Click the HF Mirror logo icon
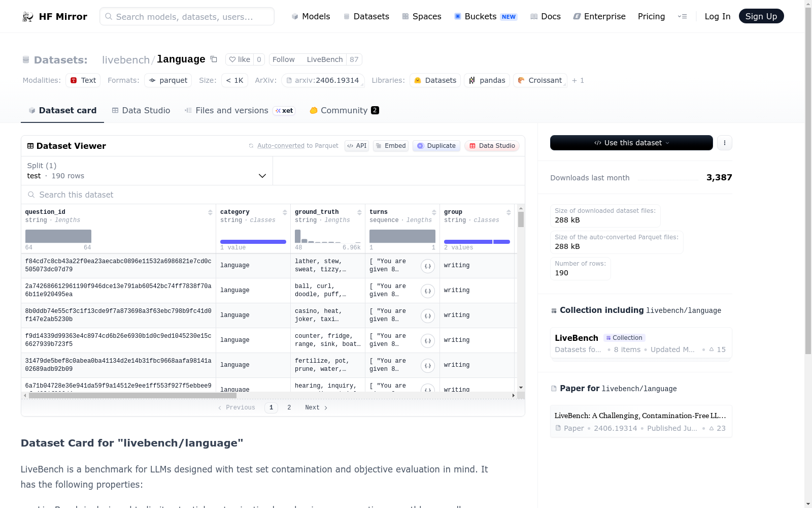 tap(28, 17)
